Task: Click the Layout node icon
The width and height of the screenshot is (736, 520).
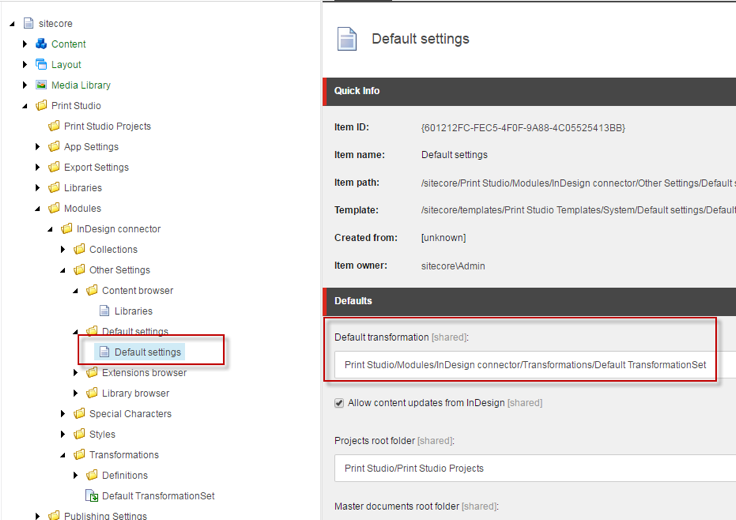Action: (x=41, y=65)
